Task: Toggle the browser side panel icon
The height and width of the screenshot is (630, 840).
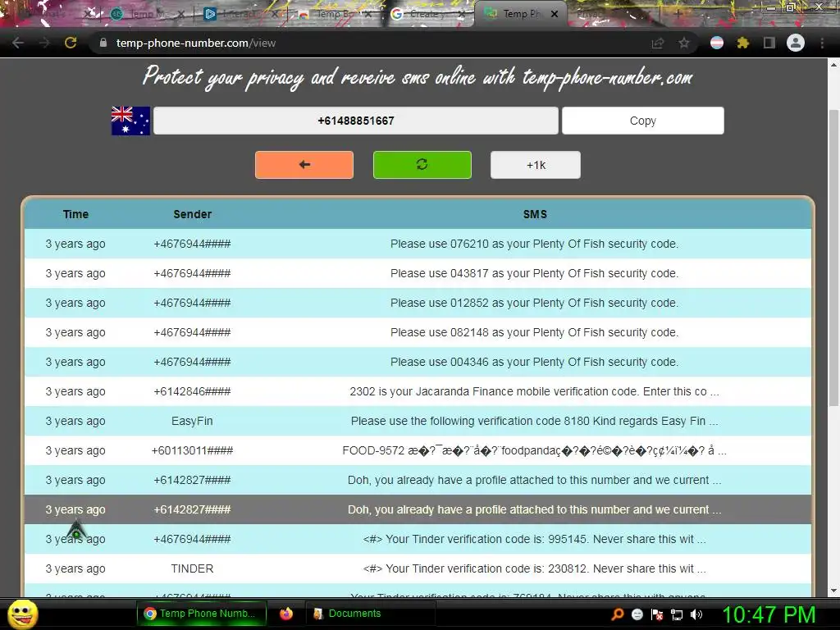Action: [769, 43]
